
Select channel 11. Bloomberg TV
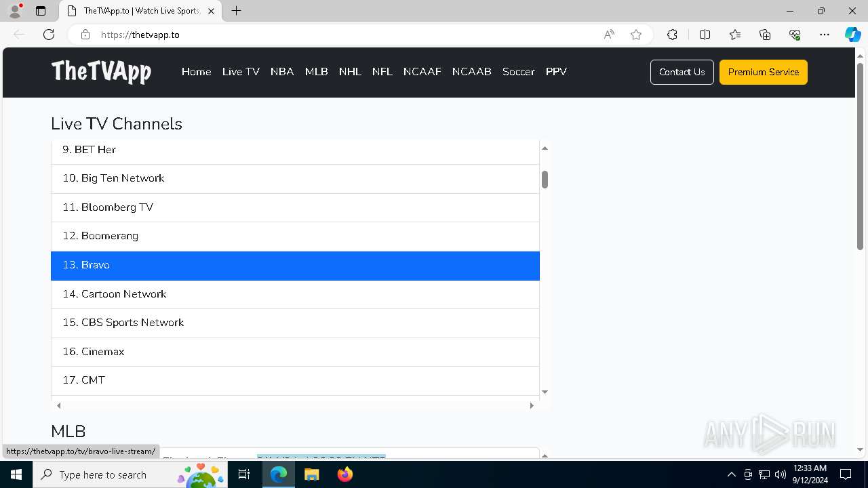tap(295, 207)
